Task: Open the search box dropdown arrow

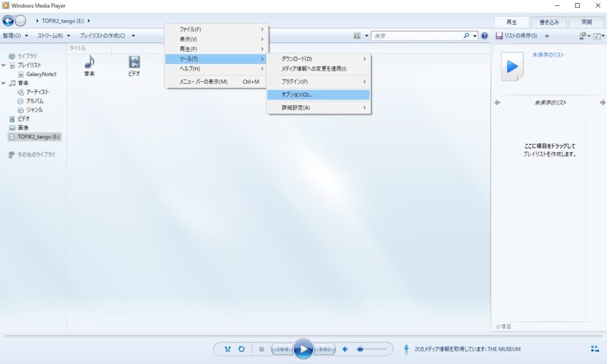Action: 475,36
